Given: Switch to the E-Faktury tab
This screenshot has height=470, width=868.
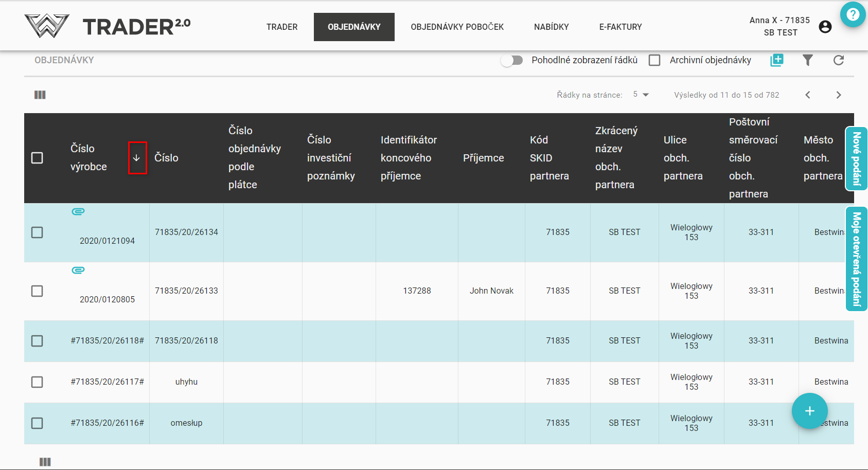Looking at the screenshot, I should (620, 27).
